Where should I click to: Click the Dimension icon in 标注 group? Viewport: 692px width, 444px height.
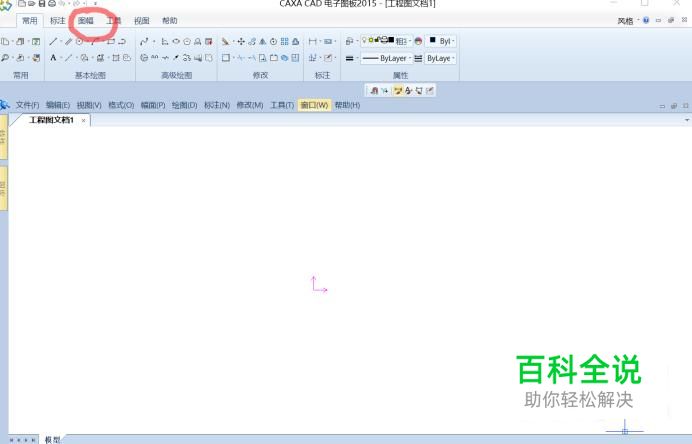tap(312, 41)
